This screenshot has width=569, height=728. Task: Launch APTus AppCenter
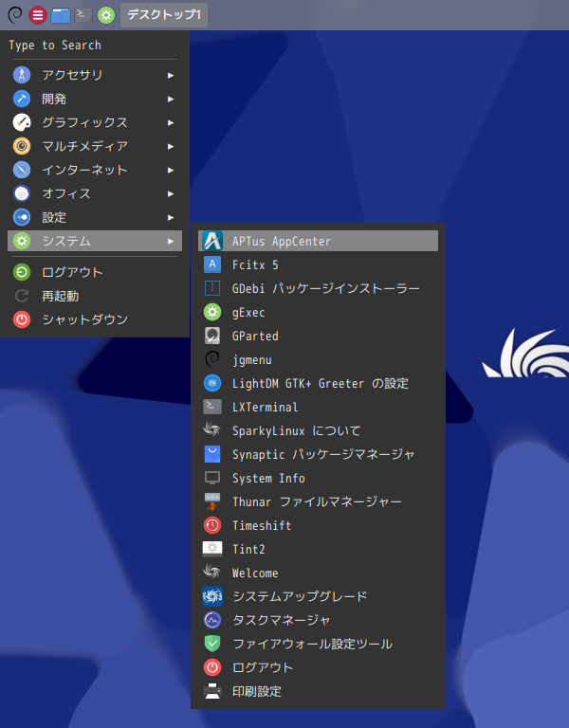coord(318,241)
